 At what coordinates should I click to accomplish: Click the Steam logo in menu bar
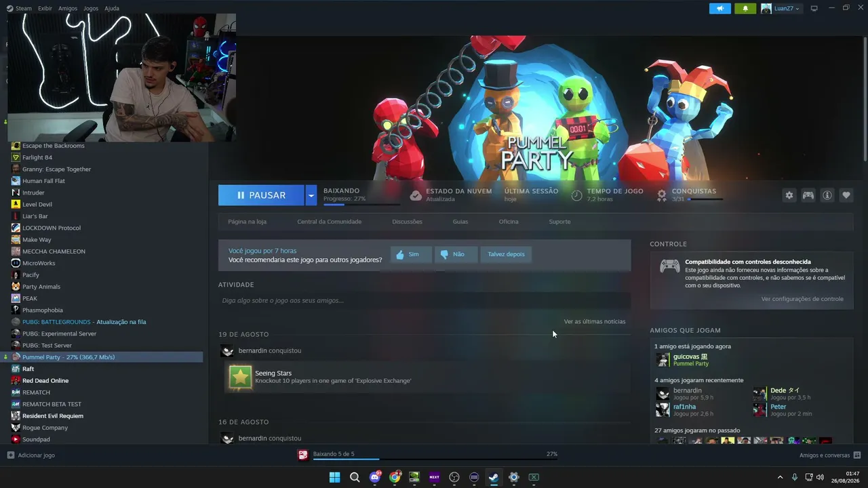tap(9, 8)
